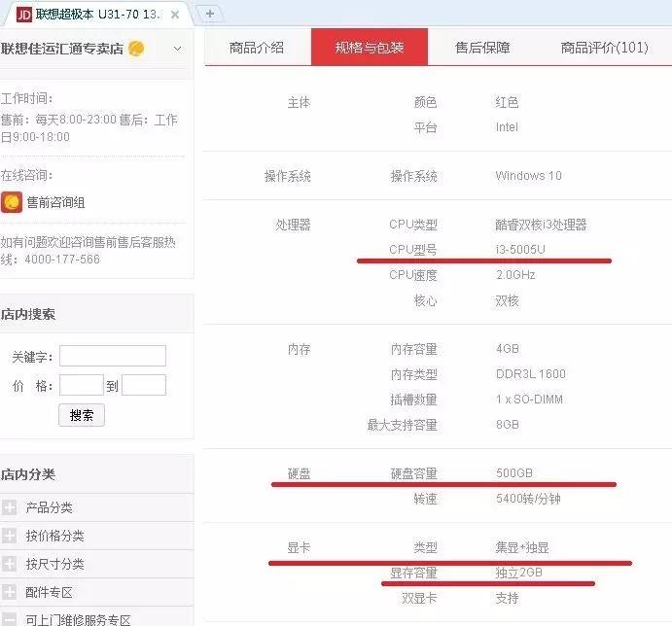This screenshot has width=672, height=626.
Task: Open the 产品分类 category link
Action: pos(49,507)
